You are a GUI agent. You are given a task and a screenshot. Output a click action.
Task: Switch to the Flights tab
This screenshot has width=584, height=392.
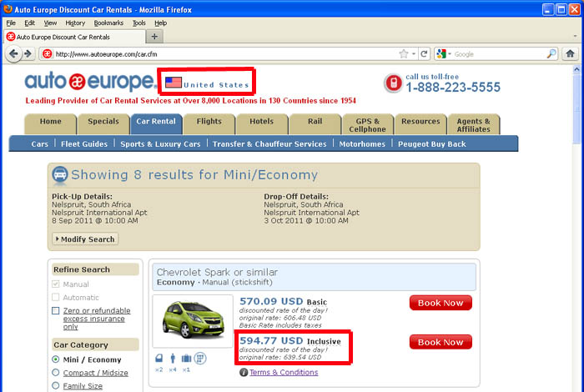click(x=209, y=124)
